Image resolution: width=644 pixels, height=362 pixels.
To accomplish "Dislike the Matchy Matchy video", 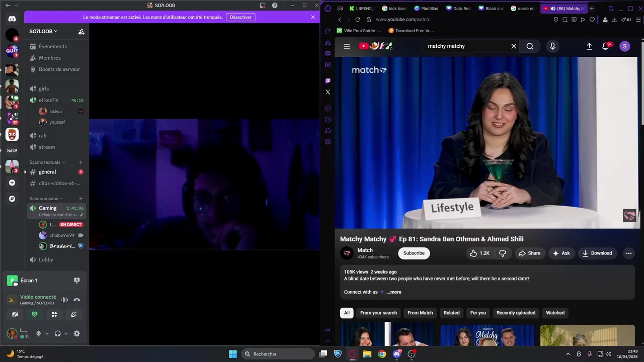I will pyautogui.click(x=502, y=253).
